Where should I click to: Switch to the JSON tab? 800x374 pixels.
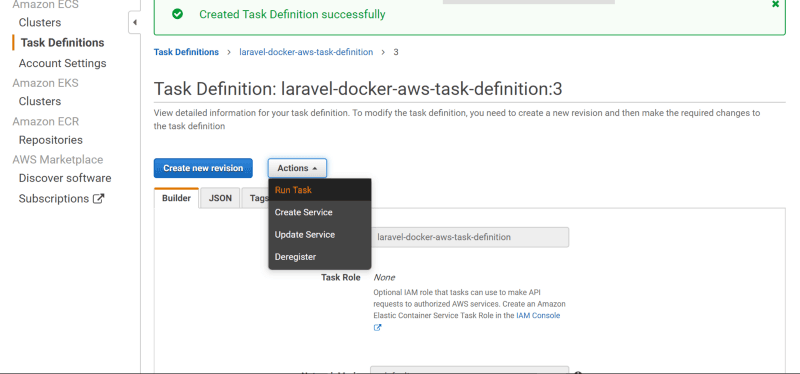[x=220, y=198]
